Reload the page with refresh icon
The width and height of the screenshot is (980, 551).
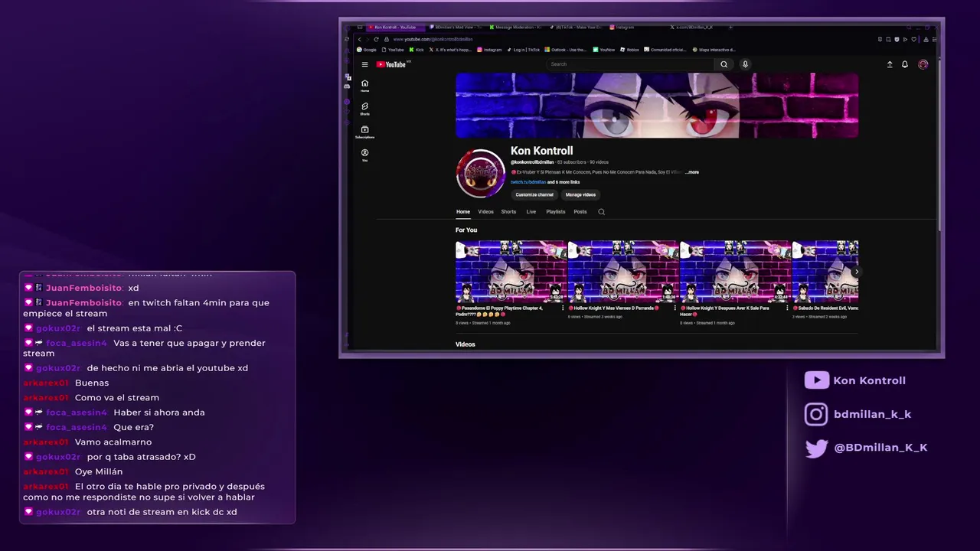coord(376,39)
